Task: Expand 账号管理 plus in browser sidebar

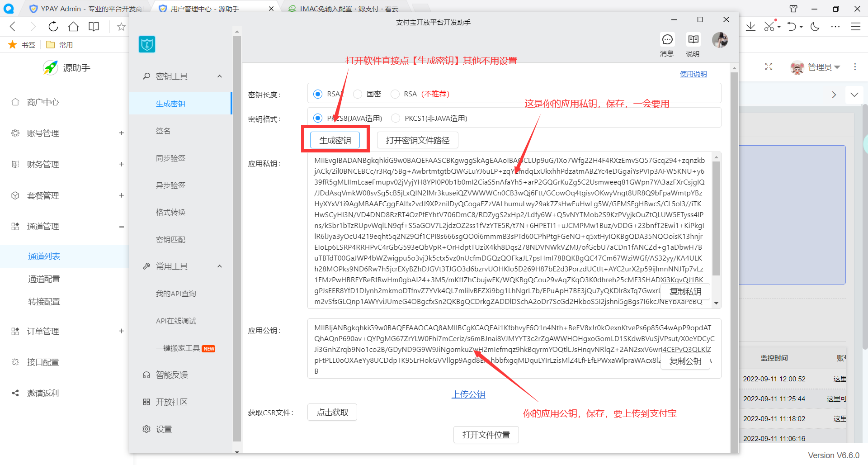Action: pos(121,133)
